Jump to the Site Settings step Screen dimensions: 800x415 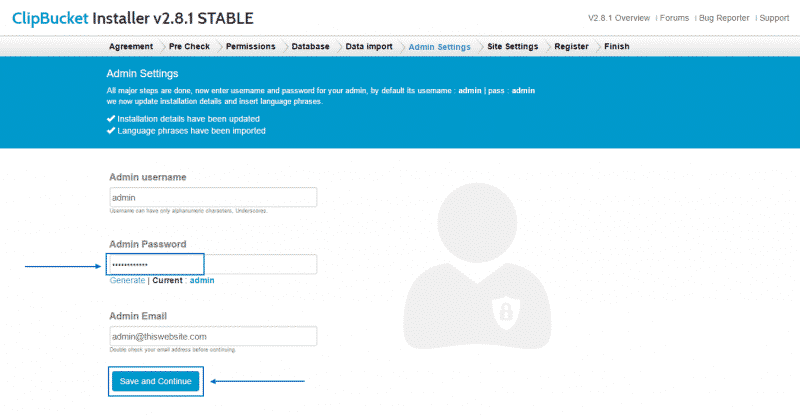click(512, 46)
